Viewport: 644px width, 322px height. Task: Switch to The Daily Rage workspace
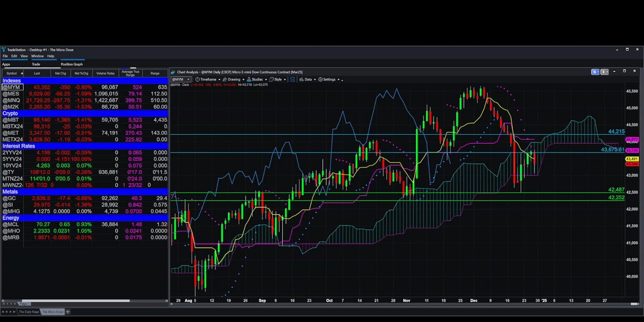click(x=29, y=312)
